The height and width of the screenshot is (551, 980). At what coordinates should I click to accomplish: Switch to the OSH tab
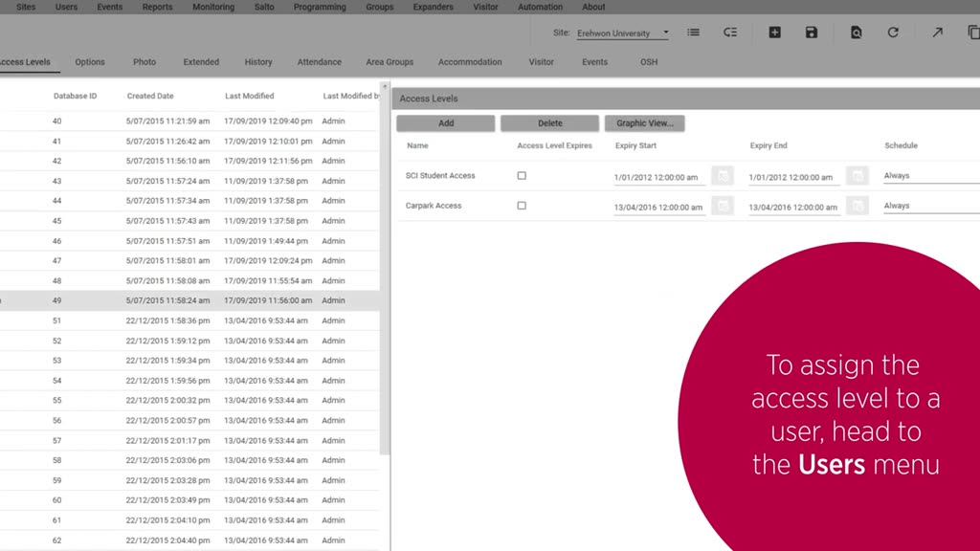[649, 62]
